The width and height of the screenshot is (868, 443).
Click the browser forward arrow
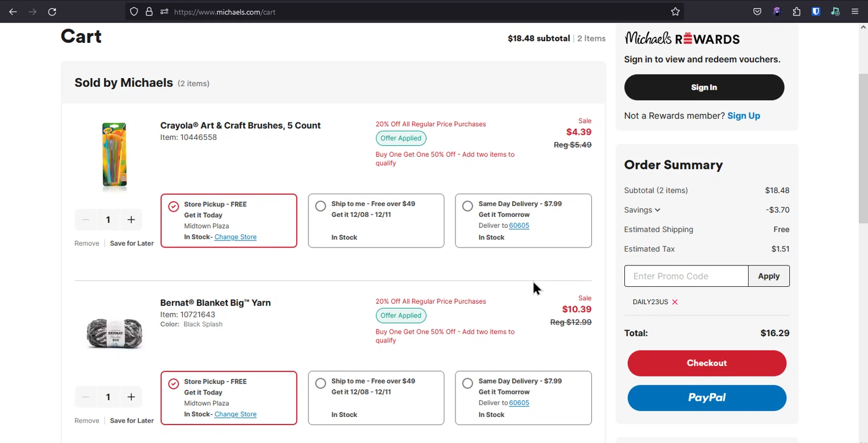[32, 12]
